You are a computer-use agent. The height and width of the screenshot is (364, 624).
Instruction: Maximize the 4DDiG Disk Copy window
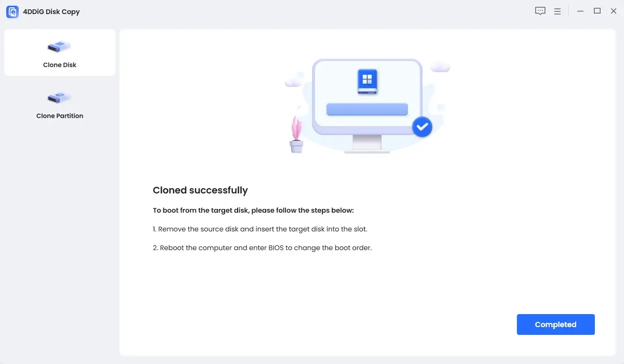pos(597,11)
